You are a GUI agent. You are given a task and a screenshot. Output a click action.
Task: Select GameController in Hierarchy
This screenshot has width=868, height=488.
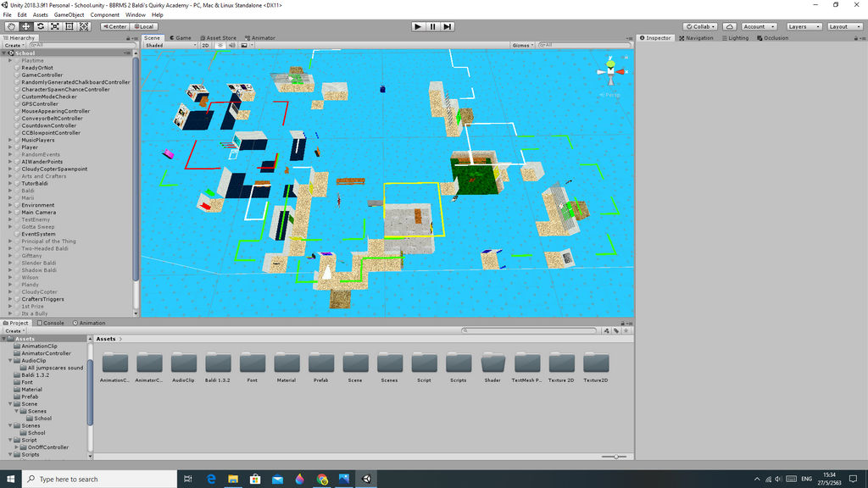click(42, 75)
